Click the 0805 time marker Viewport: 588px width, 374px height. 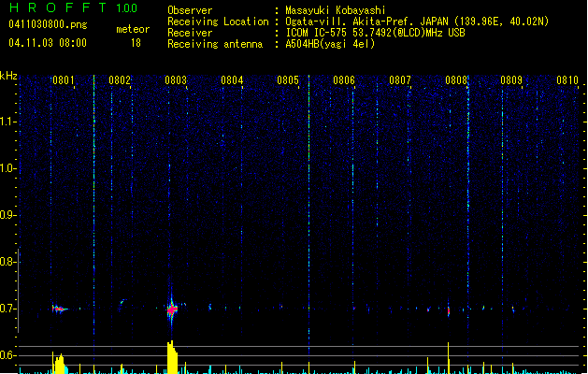pyautogui.click(x=288, y=80)
